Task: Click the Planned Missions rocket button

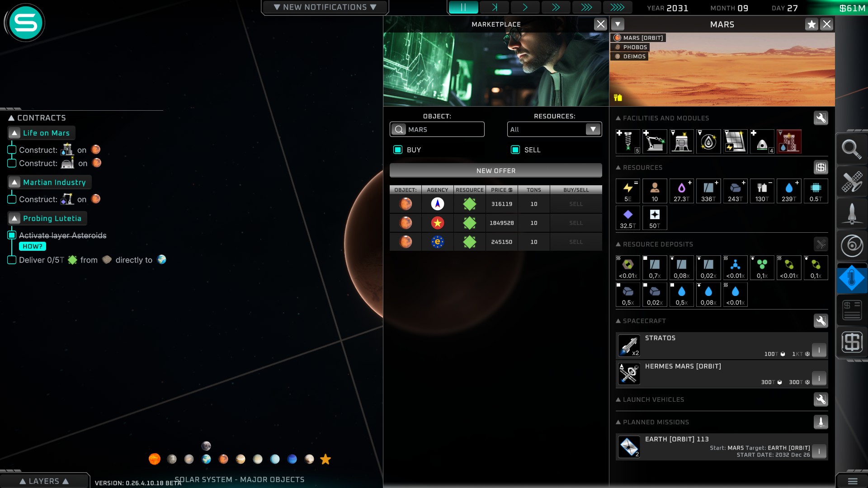Action: point(821,422)
